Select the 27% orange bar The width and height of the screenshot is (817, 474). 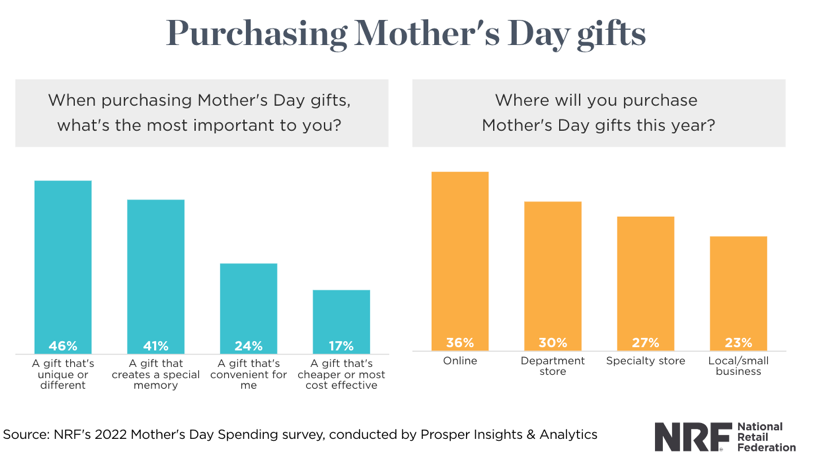(x=645, y=283)
